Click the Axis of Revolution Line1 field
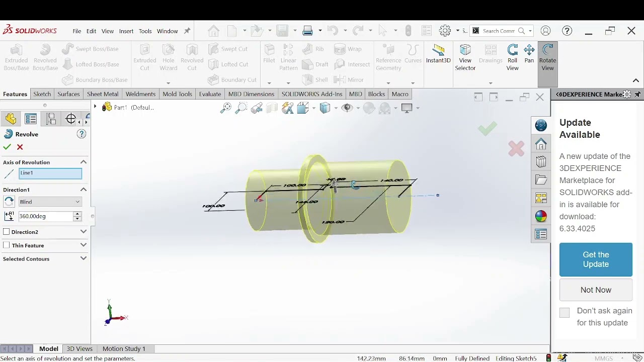The height and width of the screenshot is (362, 644). point(50,173)
